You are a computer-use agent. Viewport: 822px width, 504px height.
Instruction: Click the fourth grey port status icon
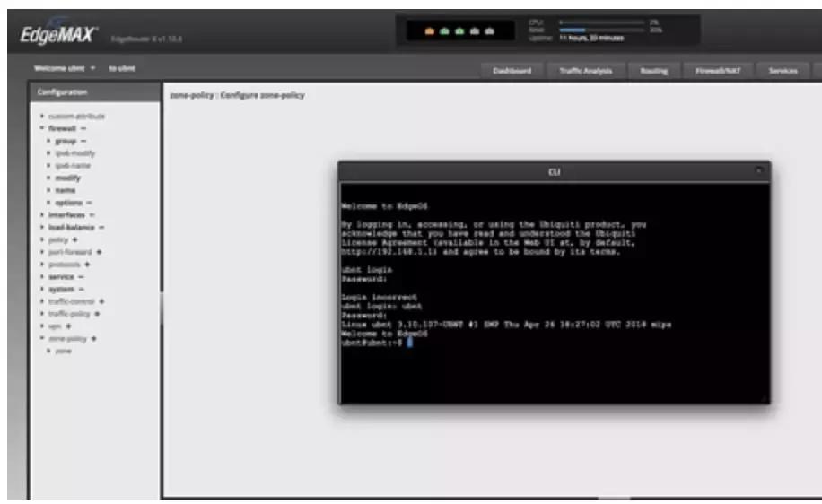click(x=475, y=31)
